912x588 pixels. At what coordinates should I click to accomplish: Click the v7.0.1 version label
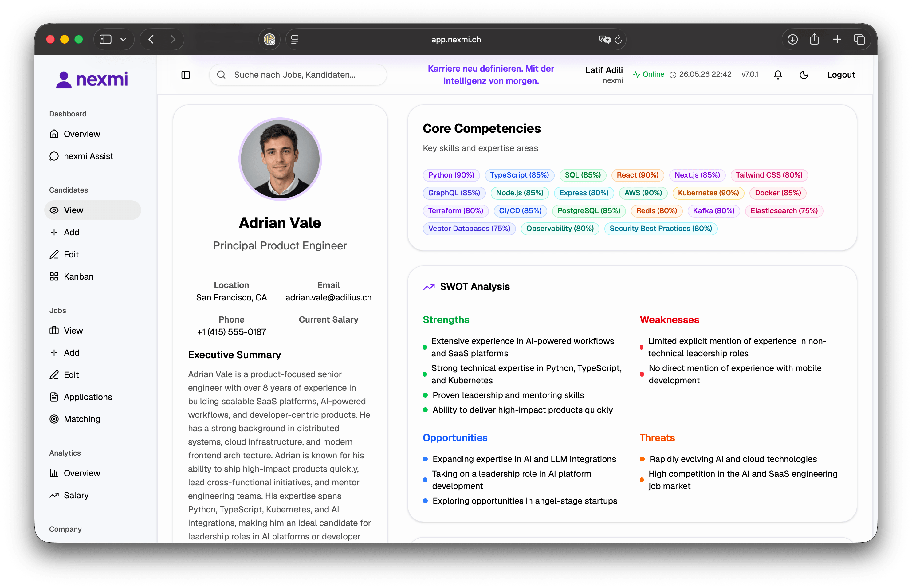click(750, 74)
